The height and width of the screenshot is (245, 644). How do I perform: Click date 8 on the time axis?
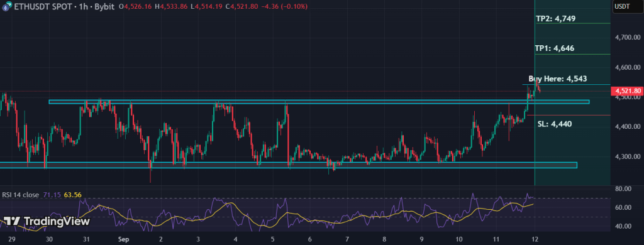click(x=384, y=239)
